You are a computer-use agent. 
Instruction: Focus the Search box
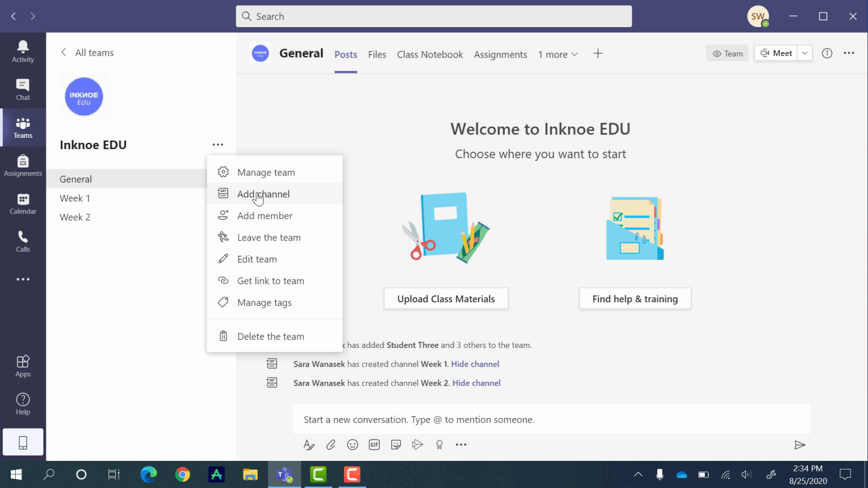434,16
